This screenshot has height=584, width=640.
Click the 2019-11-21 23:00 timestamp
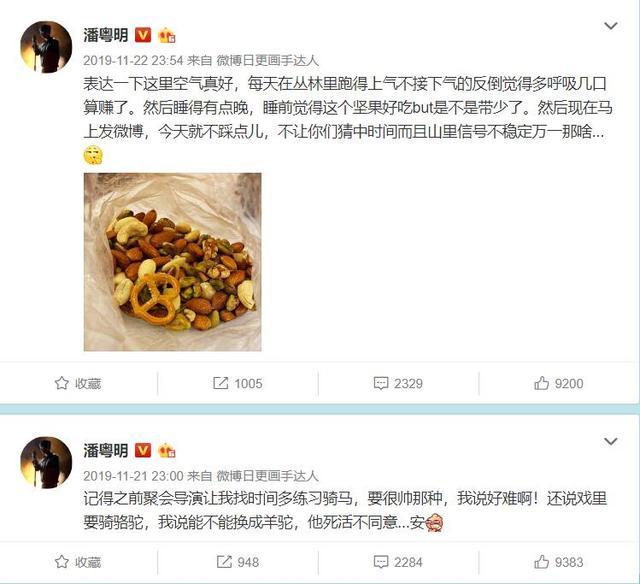point(133,476)
